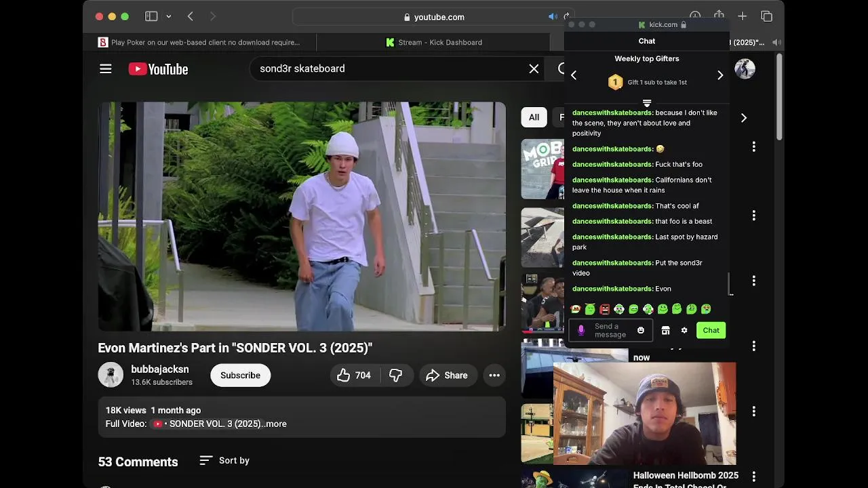868x488 pixels.
Task: Mute the SONDER tab speaker icon
Action: pos(776,42)
